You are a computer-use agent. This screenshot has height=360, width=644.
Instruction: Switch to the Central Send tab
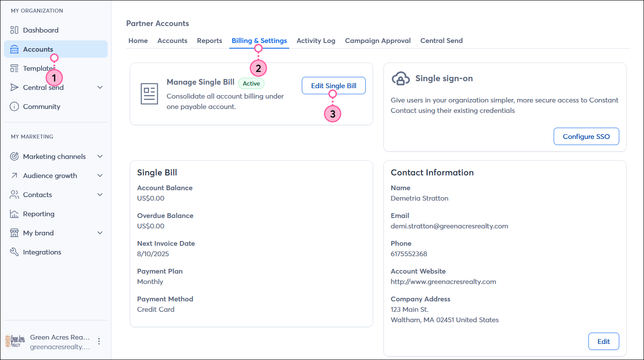pyautogui.click(x=441, y=40)
